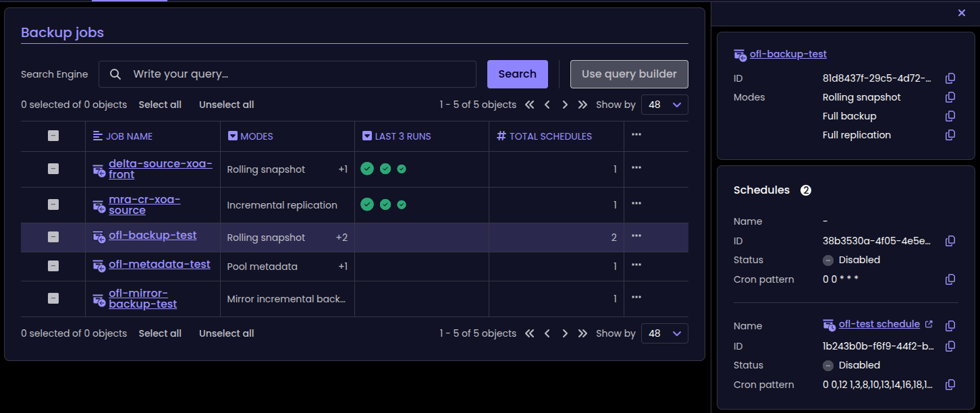Toggle the select-all header checkbox
Image resolution: width=980 pixels, height=413 pixels.
pos(53,136)
